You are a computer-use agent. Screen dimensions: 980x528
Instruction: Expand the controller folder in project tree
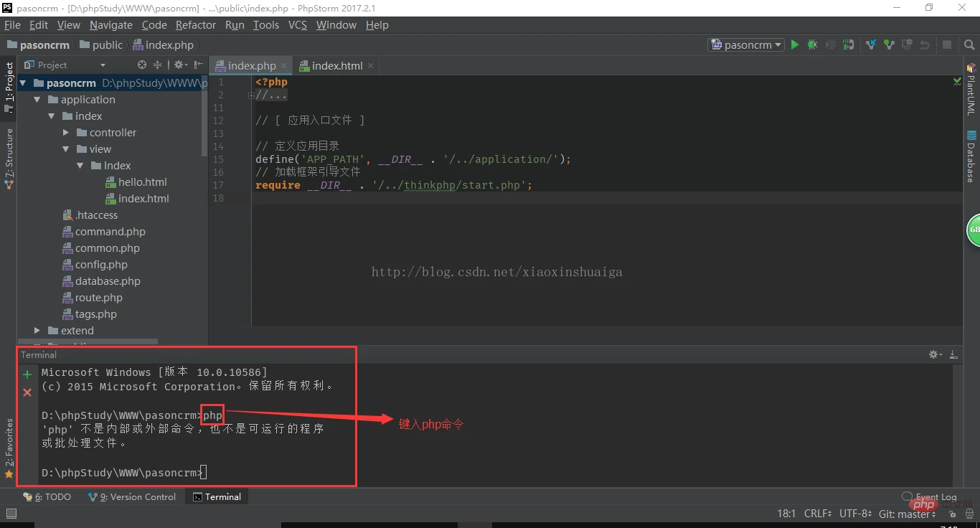[x=66, y=133]
